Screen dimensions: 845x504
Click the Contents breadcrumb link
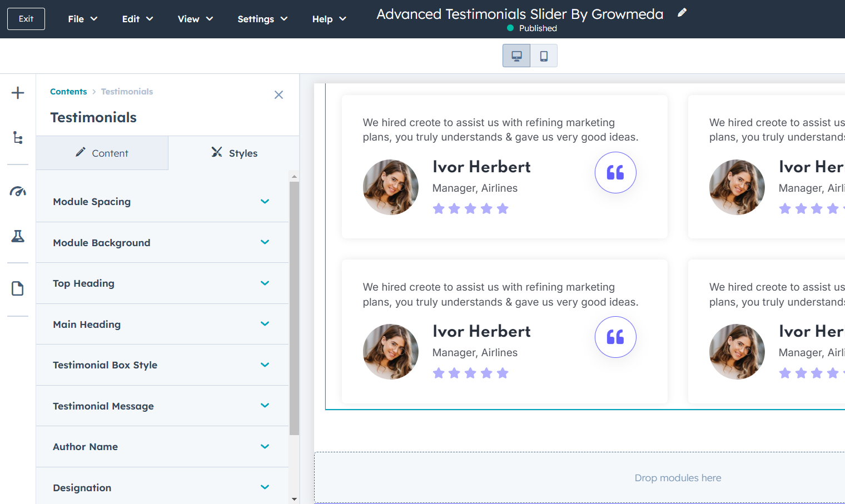tap(68, 92)
